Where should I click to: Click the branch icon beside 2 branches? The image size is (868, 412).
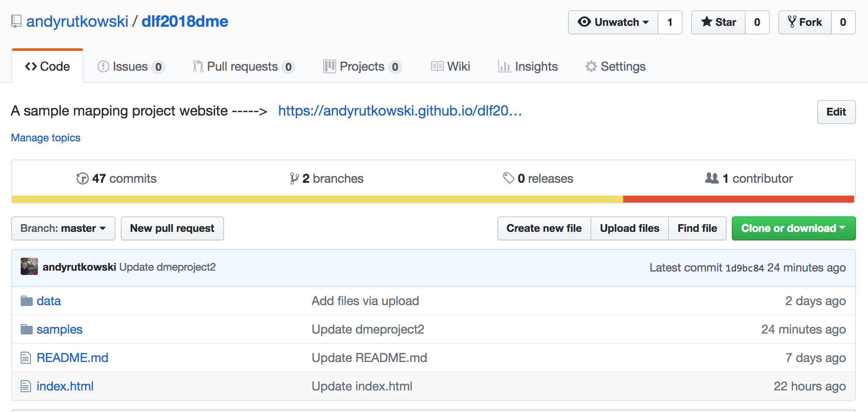[x=294, y=178]
